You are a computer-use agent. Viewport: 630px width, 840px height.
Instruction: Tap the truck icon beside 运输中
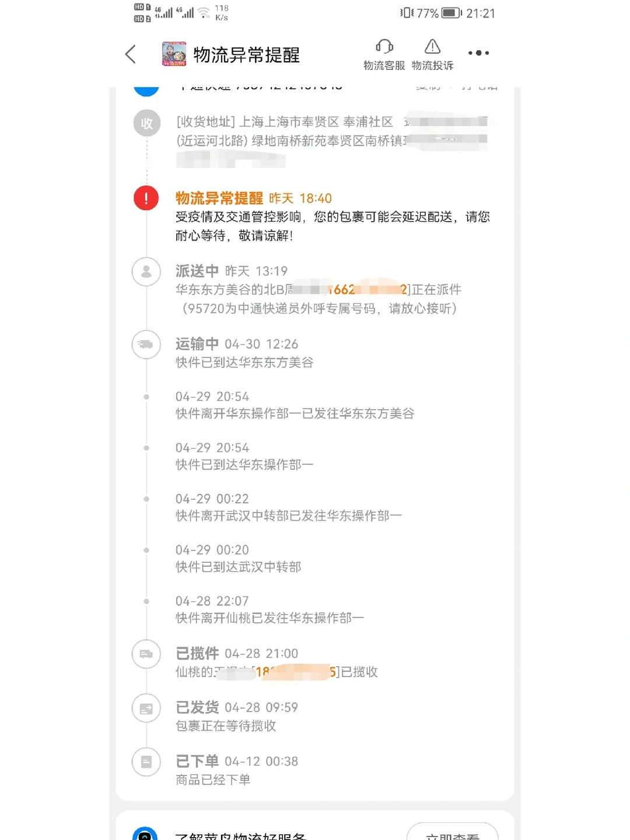coord(146,345)
